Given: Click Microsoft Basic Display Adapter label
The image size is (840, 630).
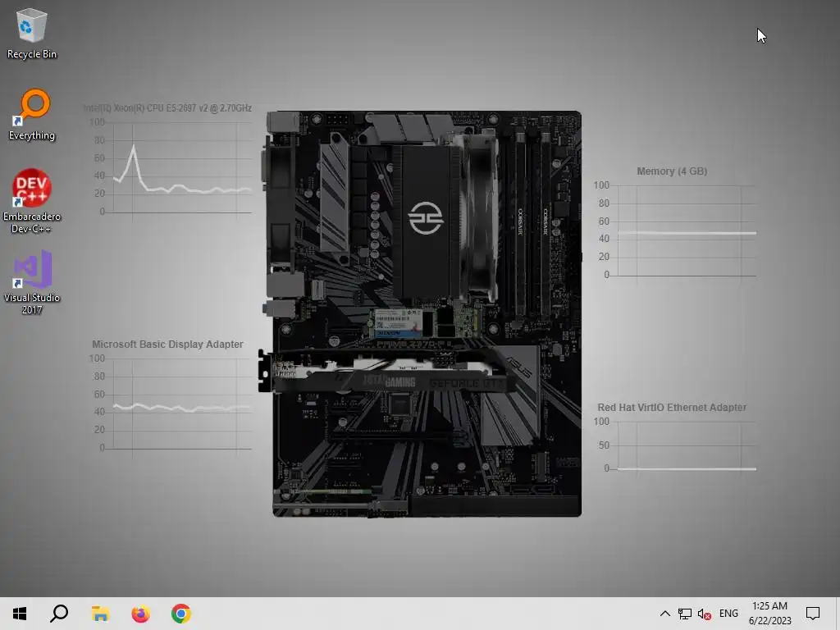Looking at the screenshot, I should click(x=167, y=345).
